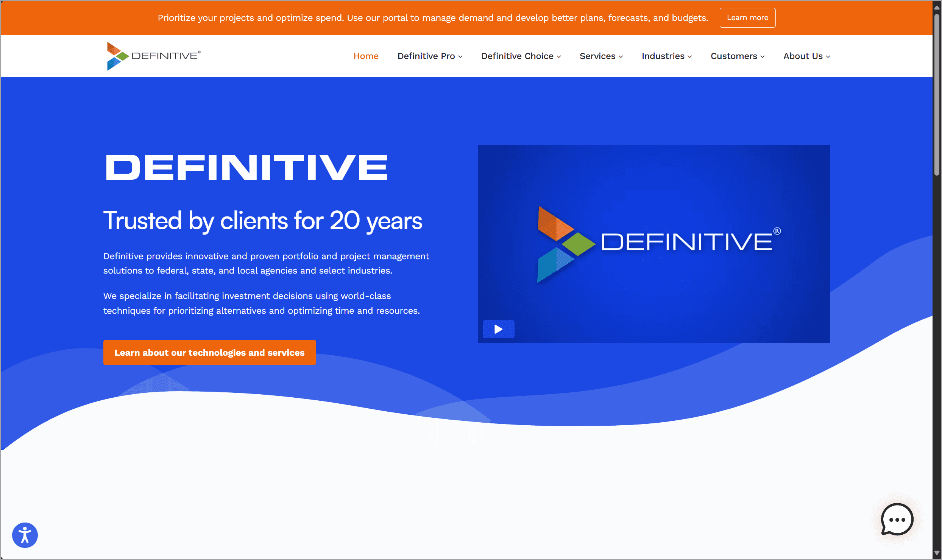This screenshot has height=560, width=942.
Task: Click the chevron beside Services
Action: click(x=621, y=56)
